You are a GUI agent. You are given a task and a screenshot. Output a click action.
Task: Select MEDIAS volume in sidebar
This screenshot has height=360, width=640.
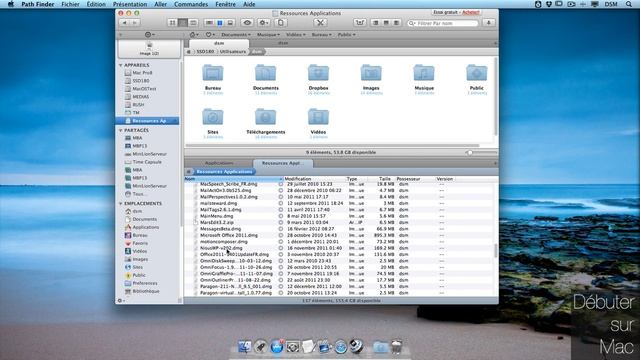[140, 97]
